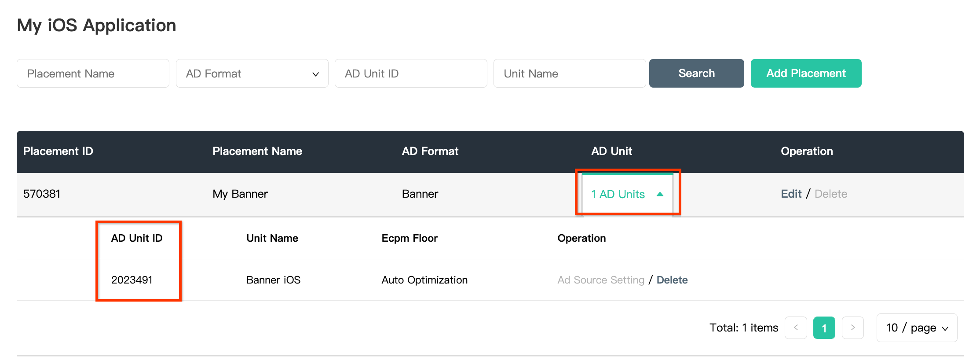Open the AD Format dropdown
Viewport: 980px width, 361px height.
coord(252,74)
